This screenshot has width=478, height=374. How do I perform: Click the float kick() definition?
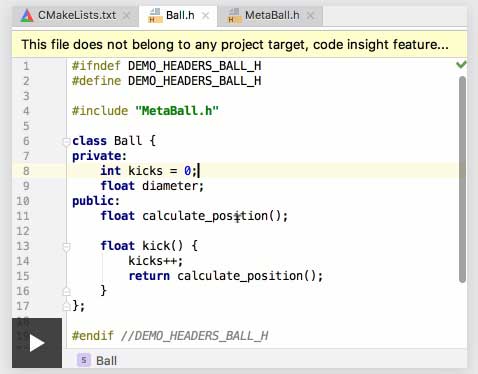tap(149, 246)
